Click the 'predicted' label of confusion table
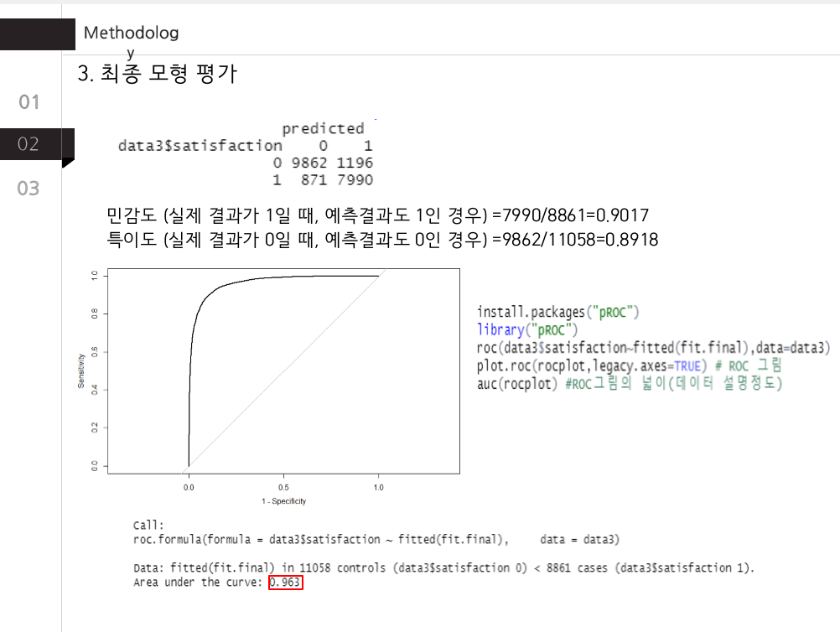Screen dimensions: 840x632 pyautogui.click(x=323, y=128)
